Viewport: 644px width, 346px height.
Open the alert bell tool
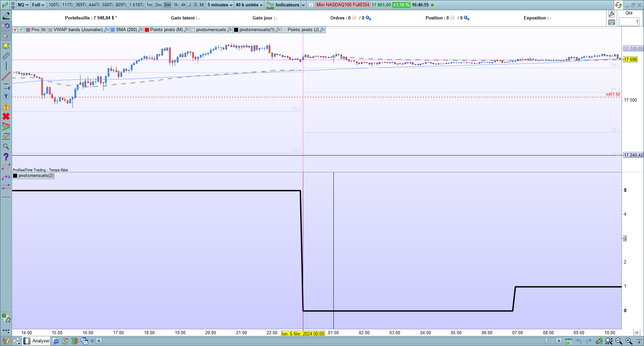pyautogui.click(x=6, y=46)
